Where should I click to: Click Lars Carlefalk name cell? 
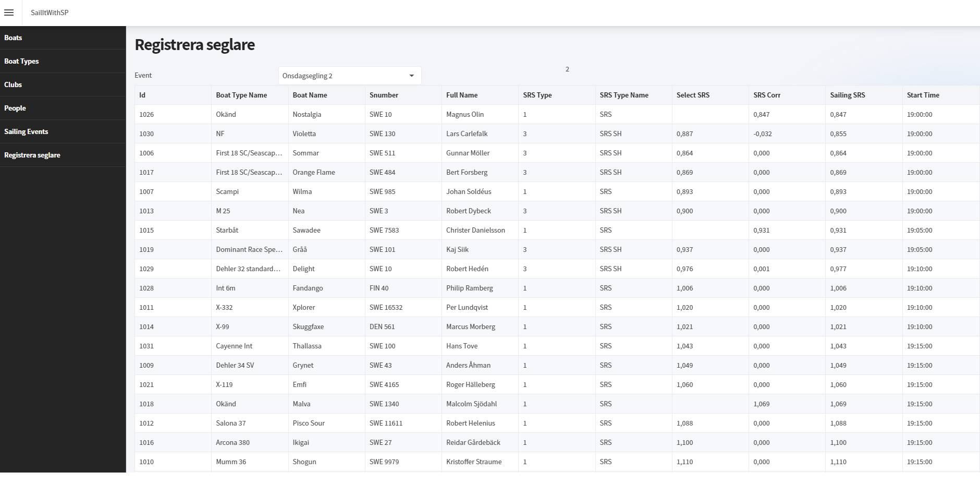[480, 134]
